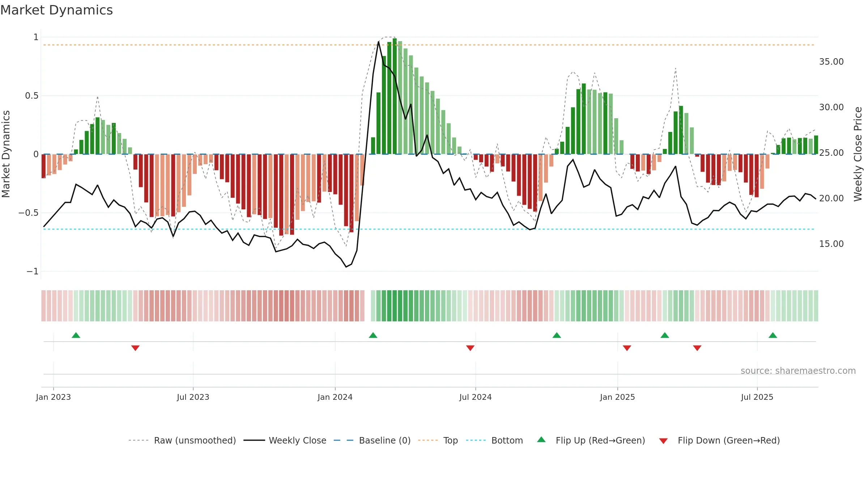
Task: Toggle the Weekly Close legend entry
Action: 285,440
